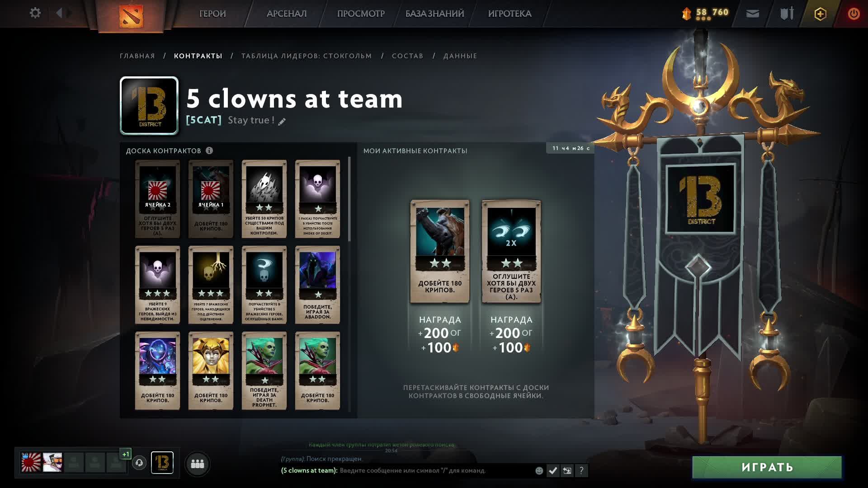The width and height of the screenshot is (868, 488).
Task: Click the voice headset icon in party bar
Action: pos(139,463)
